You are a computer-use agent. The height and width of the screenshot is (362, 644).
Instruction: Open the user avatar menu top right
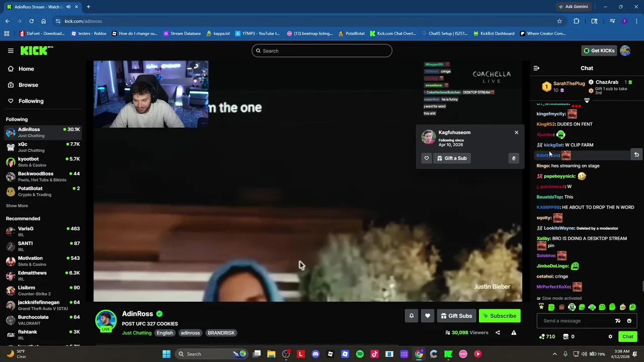625,50
